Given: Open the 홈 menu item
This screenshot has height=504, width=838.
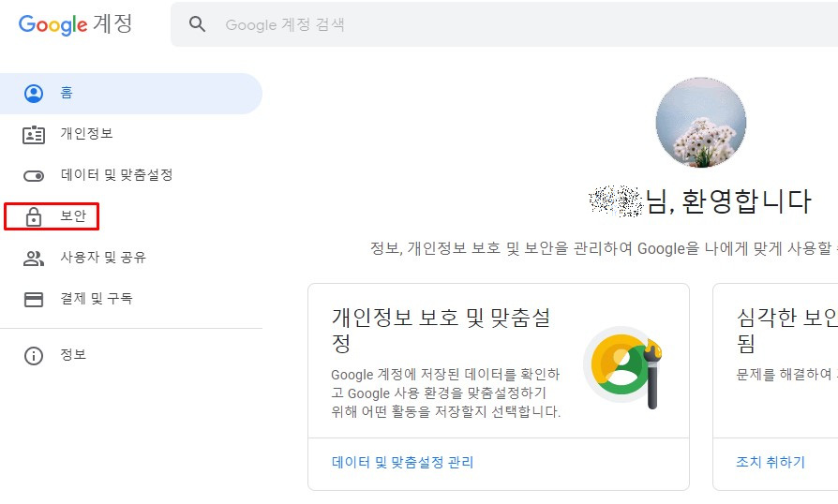Looking at the screenshot, I should point(131,94).
